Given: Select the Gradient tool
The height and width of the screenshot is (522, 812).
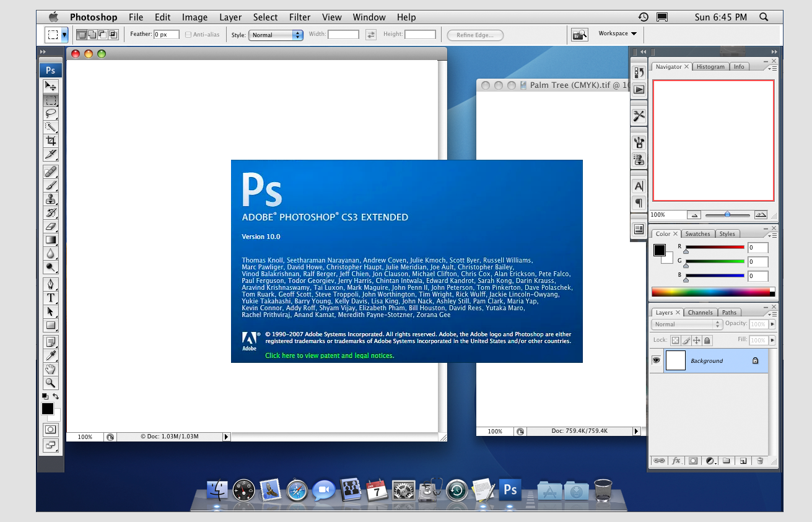Looking at the screenshot, I should pyautogui.click(x=51, y=240).
